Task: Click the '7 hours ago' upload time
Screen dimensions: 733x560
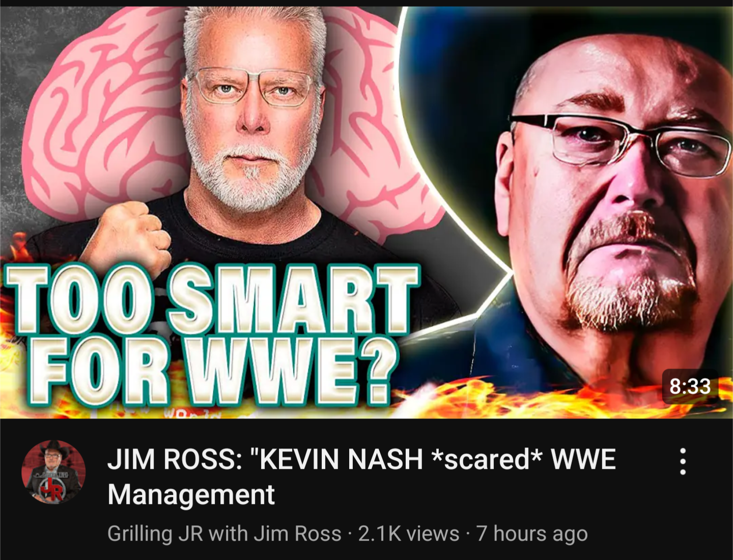Action: (532, 534)
